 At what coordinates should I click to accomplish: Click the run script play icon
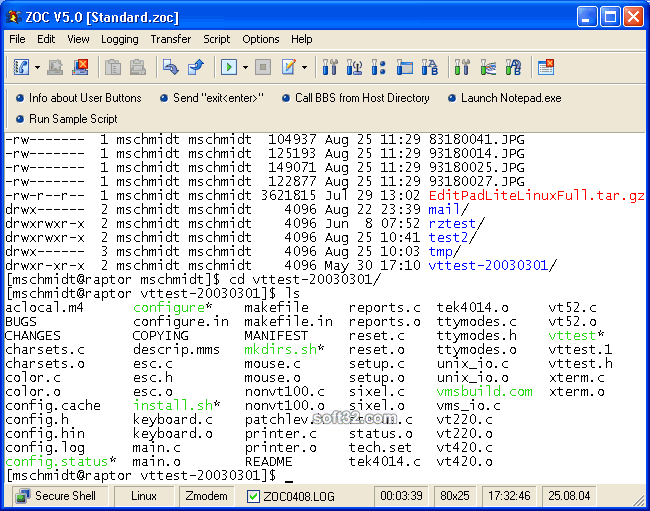coord(229,67)
